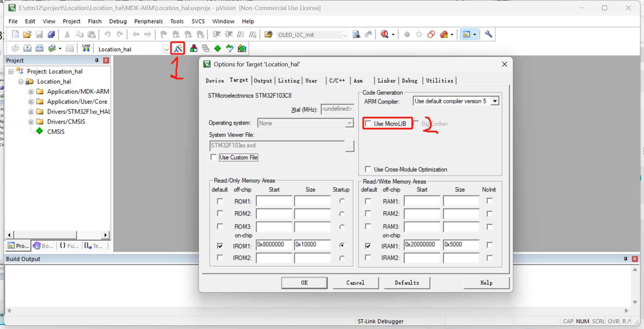Screen dimensions: 644x329
Task: Confirm the options dialog with OK
Action: coord(304,283)
